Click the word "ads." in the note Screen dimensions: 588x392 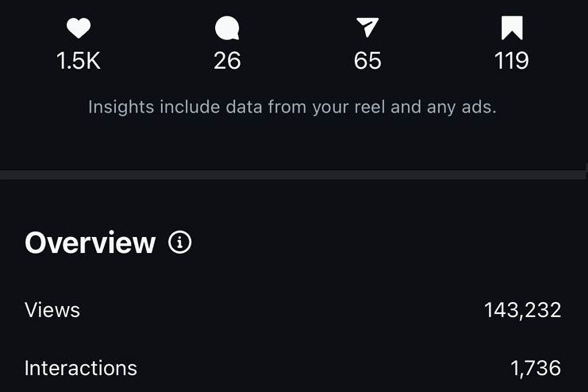(479, 107)
